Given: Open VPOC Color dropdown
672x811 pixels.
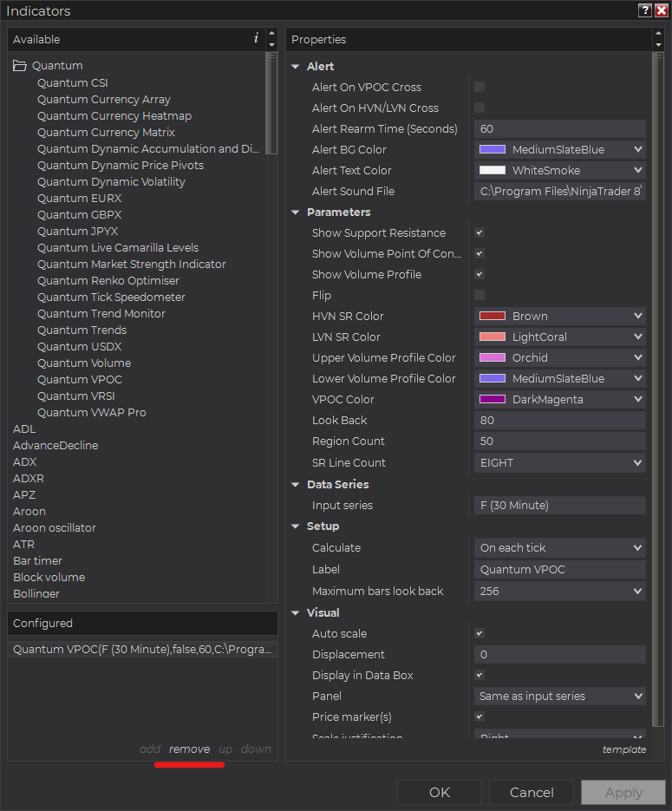Looking at the screenshot, I should pos(560,399).
